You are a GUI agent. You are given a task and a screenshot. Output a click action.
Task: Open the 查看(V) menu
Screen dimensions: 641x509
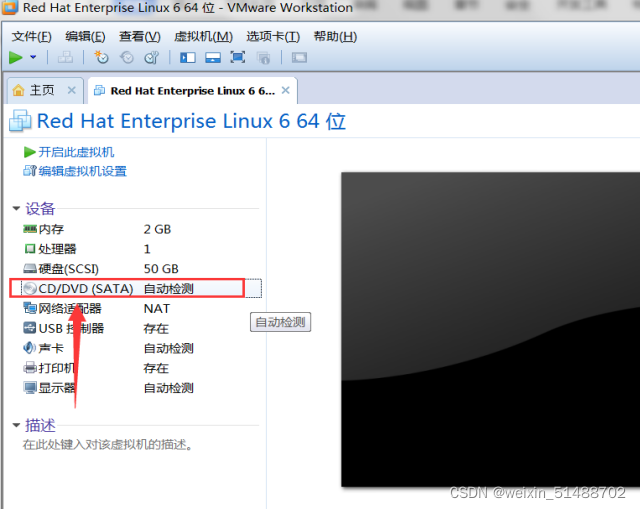(x=139, y=37)
